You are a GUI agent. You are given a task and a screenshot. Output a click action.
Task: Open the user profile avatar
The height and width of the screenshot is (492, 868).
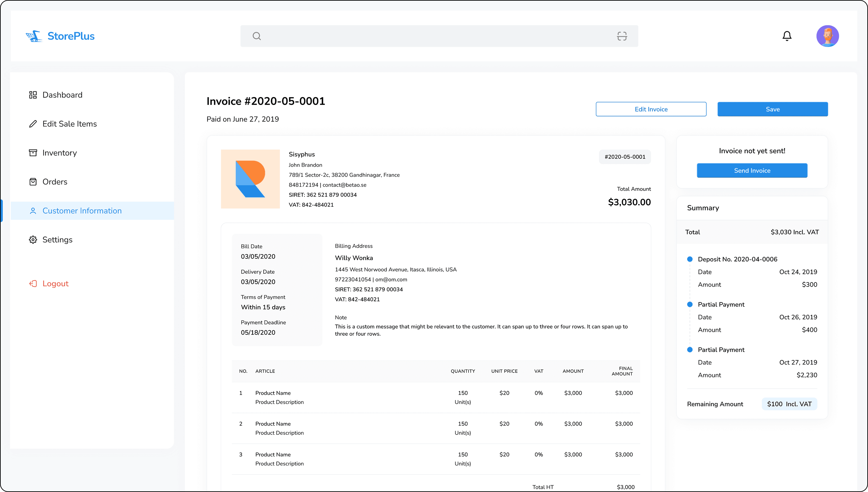(827, 36)
